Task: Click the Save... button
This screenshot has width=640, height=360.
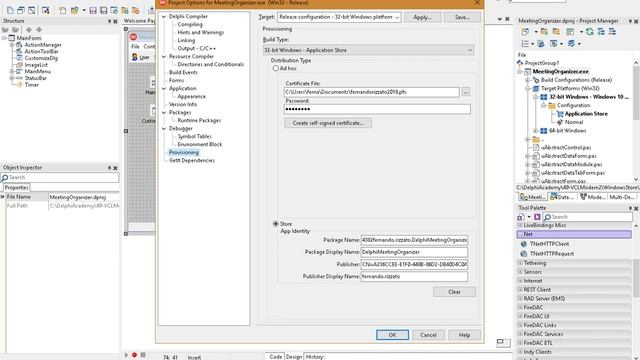Action: [x=462, y=17]
